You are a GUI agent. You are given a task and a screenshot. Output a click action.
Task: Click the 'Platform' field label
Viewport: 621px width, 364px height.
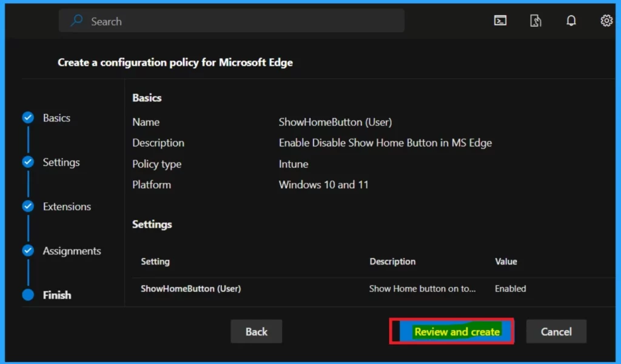(x=152, y=185)
